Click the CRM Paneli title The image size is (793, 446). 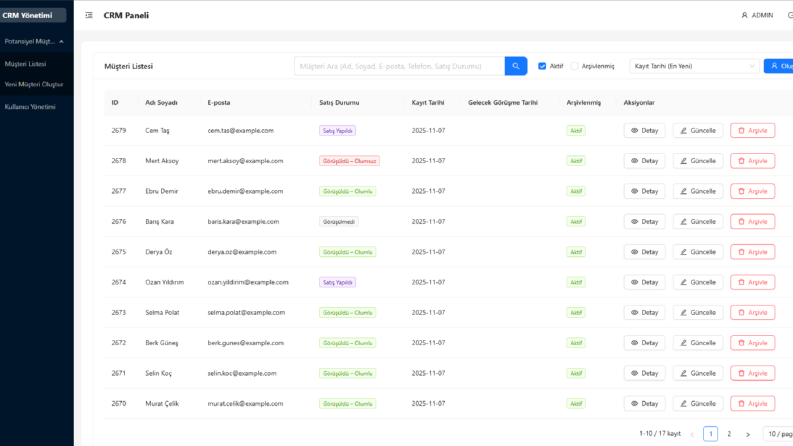(x=126, y=15)
